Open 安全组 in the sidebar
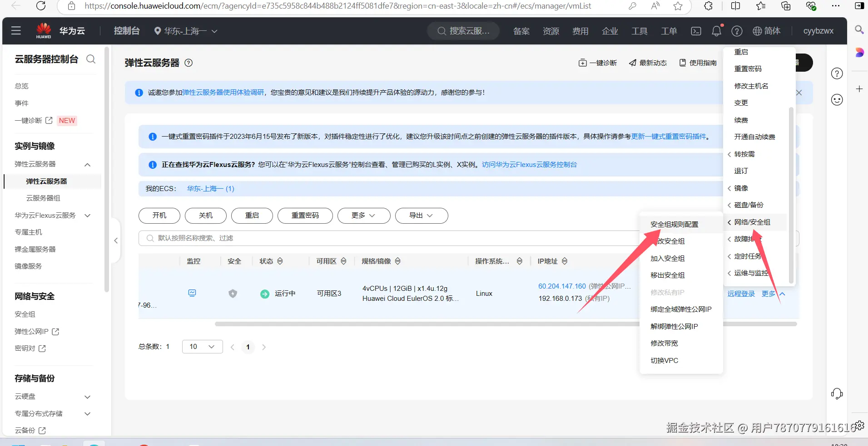 coord(25,314)
